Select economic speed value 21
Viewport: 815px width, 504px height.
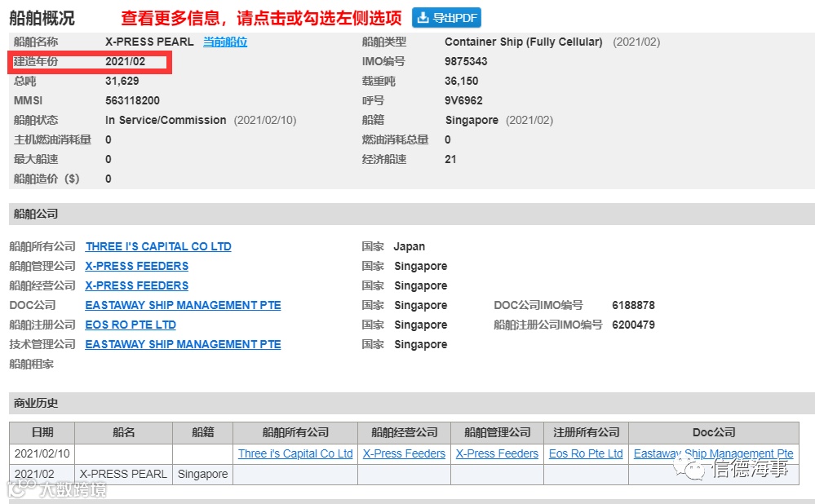pos(450,160)
